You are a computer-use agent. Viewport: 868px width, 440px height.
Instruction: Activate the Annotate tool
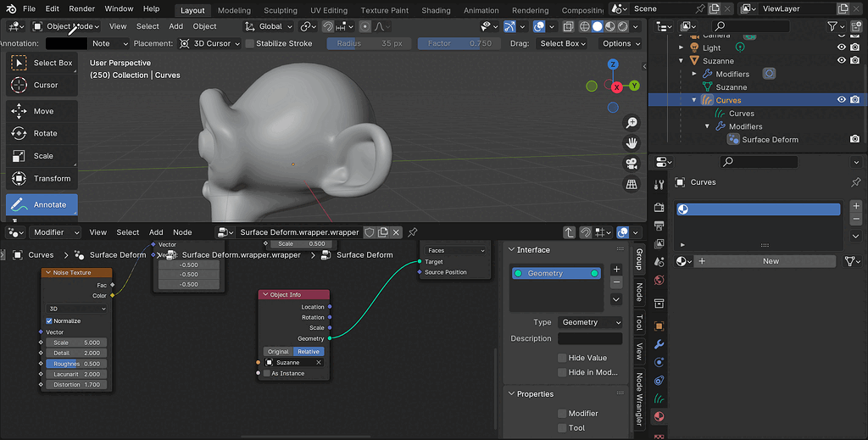click(x=42, y=205)
